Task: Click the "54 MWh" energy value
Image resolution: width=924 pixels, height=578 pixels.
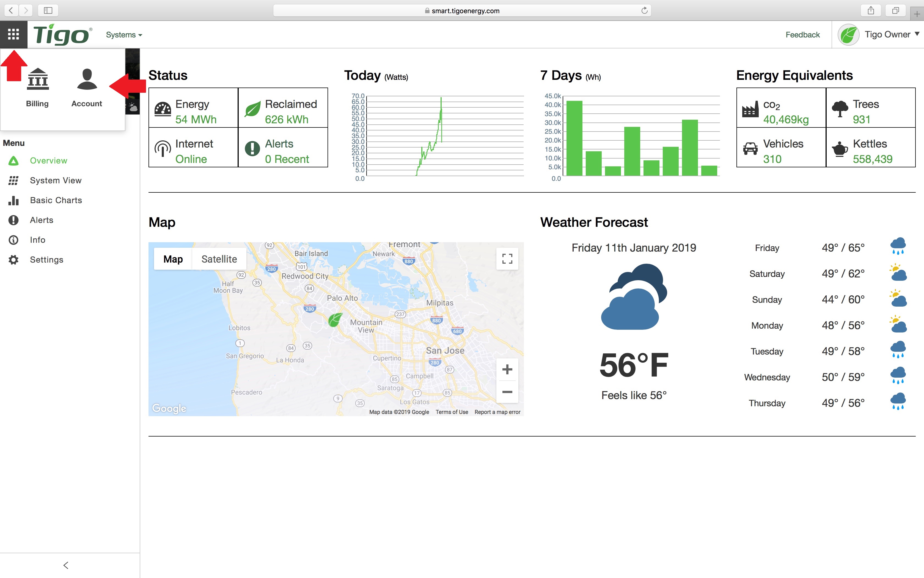Action: [196, 120]
